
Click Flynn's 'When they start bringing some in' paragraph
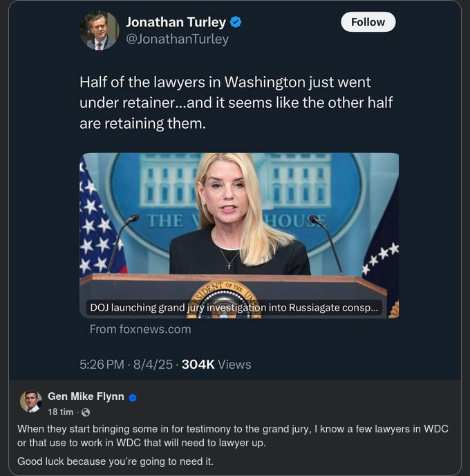pyautogui.click(x=232, y=435)
